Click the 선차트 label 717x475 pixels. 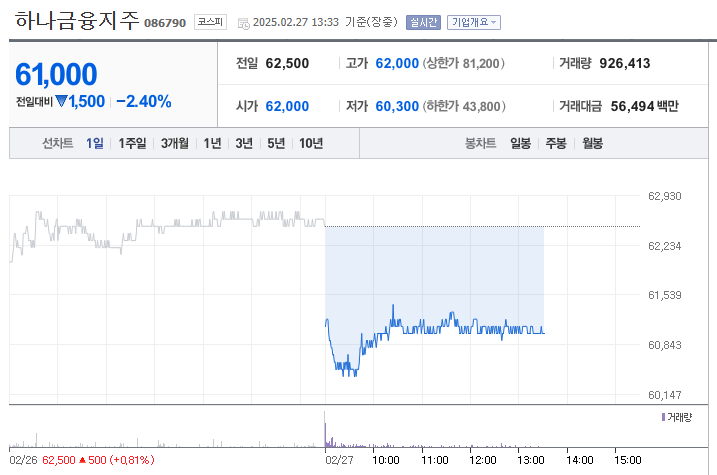pyautogui.click(x=58, y=144)
